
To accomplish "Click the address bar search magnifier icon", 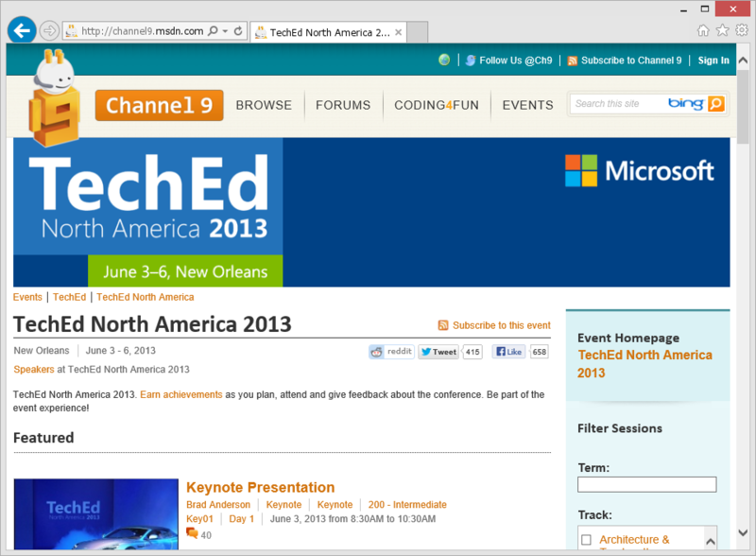I will (x=213, y=31).
